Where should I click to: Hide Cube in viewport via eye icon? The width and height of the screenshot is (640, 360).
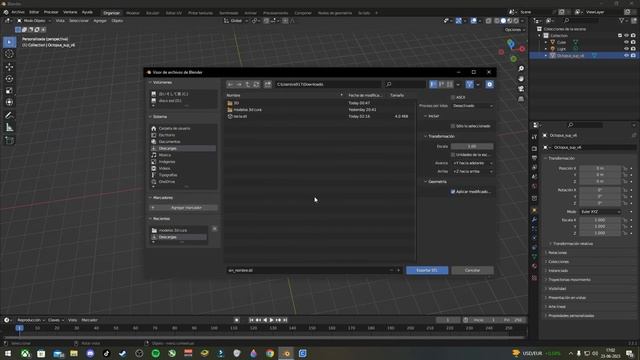coord(626,42)
